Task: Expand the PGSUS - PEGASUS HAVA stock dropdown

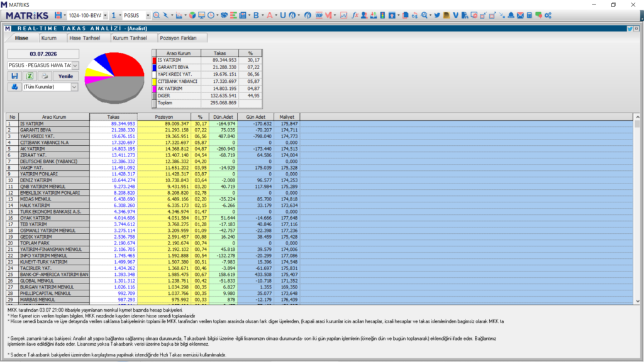Action: (75, 65)
